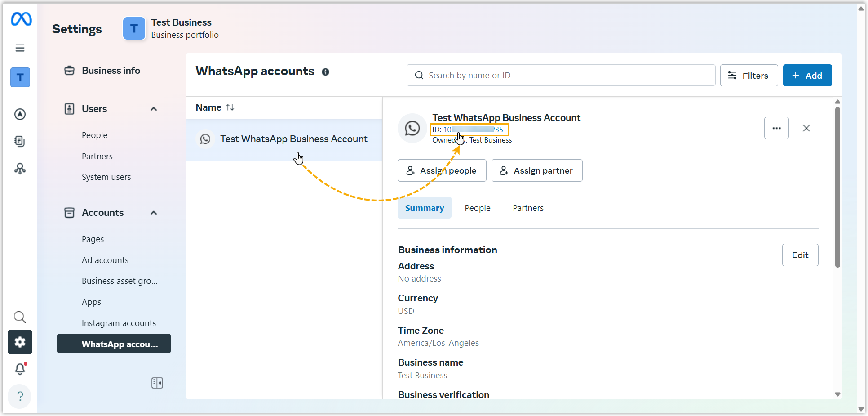Viewport: 868px width, 416px height.
Task: Click the Meta logo icon
Action: (x=21, y=19)
